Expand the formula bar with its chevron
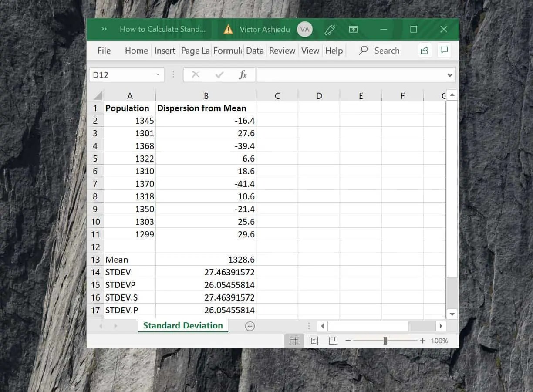Image resolution: width=533 pixels, height=392 pixels. [x=449, y=74]
